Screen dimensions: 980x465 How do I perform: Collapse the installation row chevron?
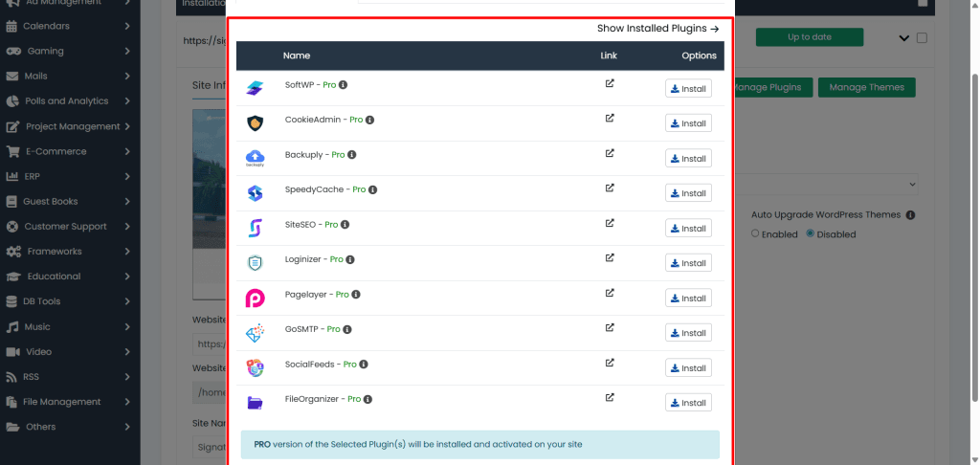[x=903, y=38]
